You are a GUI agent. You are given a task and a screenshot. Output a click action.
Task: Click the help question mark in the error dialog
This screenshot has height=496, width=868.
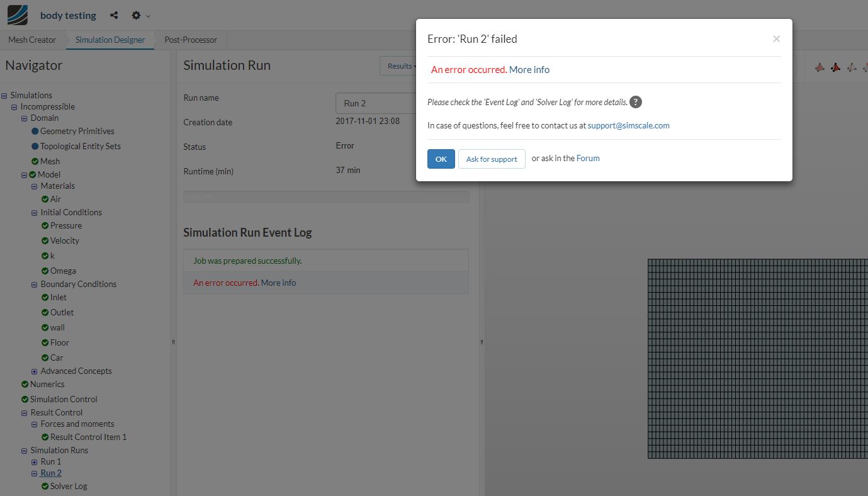(635, 101)
